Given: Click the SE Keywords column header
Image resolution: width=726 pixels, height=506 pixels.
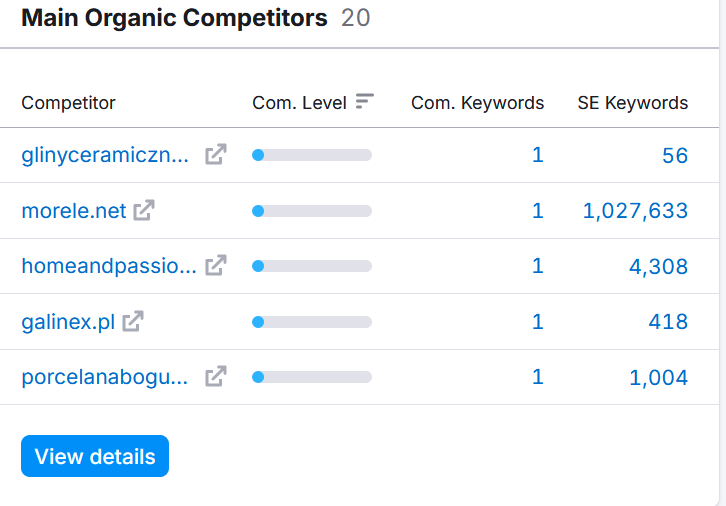Looking at the screenshot, I should pos(632,103).
